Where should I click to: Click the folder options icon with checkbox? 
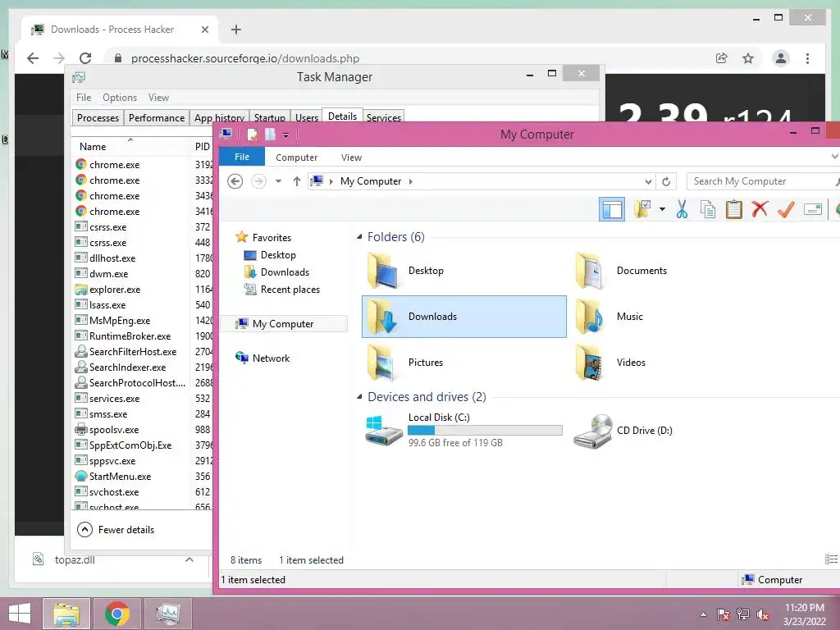[642, 209]
